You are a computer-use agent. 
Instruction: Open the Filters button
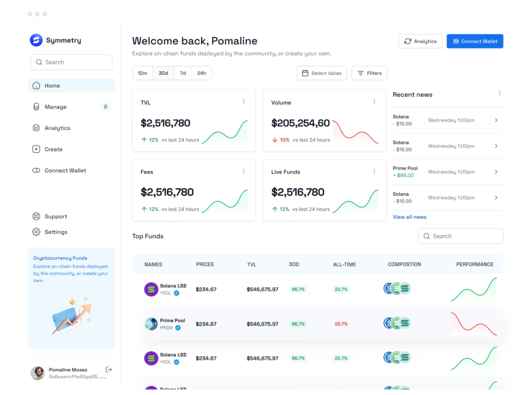(x=369, y=73)
